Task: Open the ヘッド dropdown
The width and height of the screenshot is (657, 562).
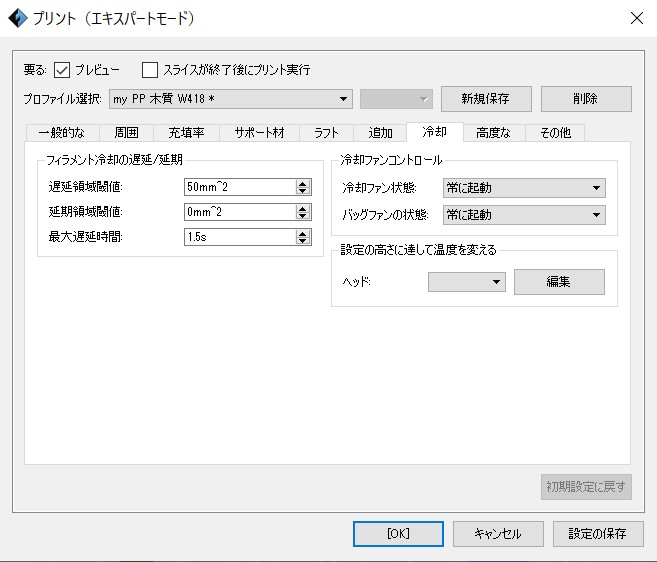Action: point(467,282)
